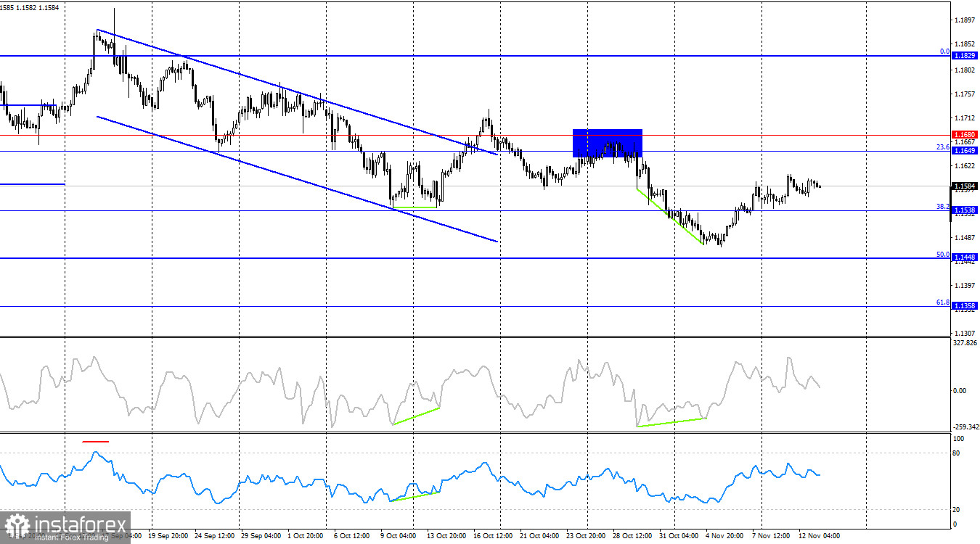Click the red 1.1680 price marker
The width and height of the screenshot is (980, 544).
tap(963, 134)
